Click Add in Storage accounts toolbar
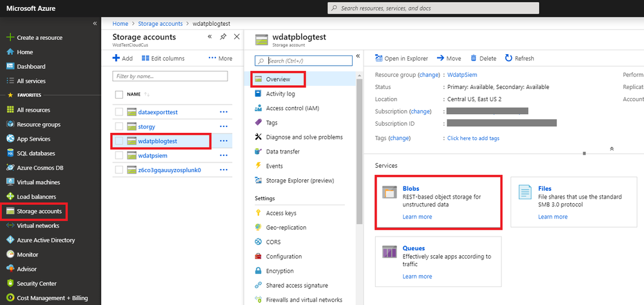The width and height of the screenshot is (644, 305). (x=122, y=59)
